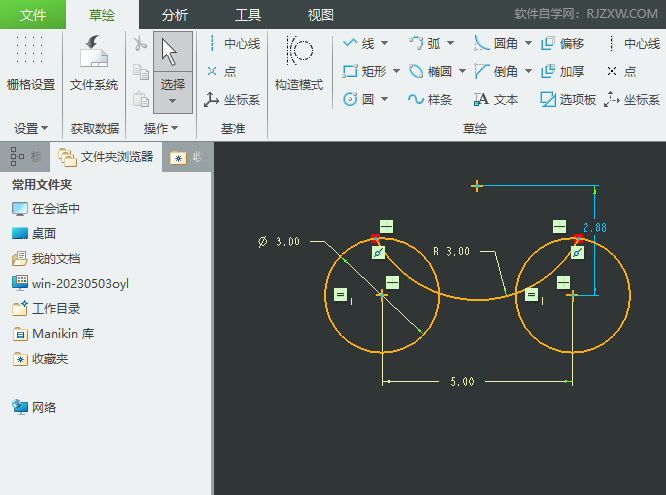Select the 文本 text tool
Image resolution: width=666 pixels, height=495 pixels.
pyautogui.click(x=496, y=99)
